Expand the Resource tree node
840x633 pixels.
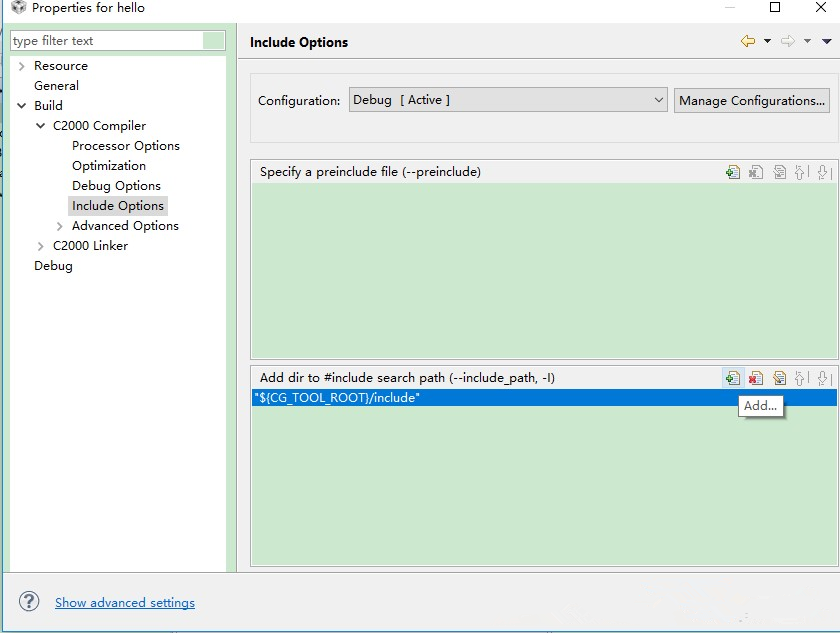click(x=21, y=66)
